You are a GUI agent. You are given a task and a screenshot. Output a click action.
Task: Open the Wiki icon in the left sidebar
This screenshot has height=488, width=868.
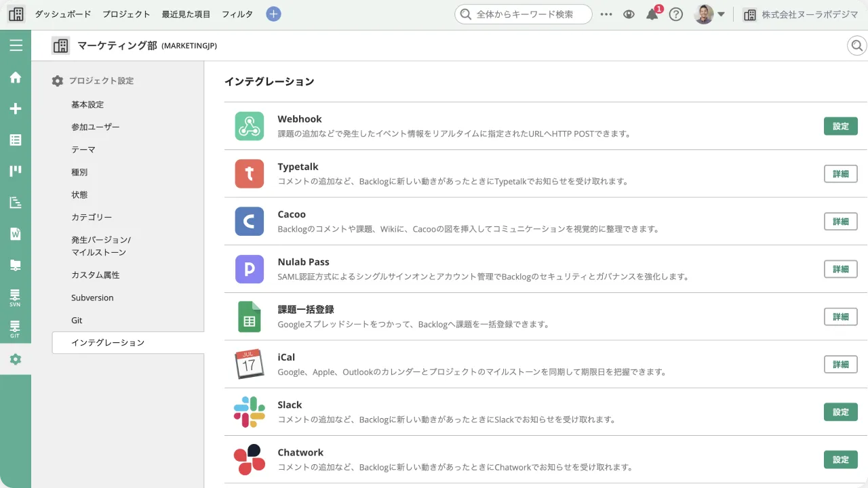pyautogui.click(x=16, y=233)
